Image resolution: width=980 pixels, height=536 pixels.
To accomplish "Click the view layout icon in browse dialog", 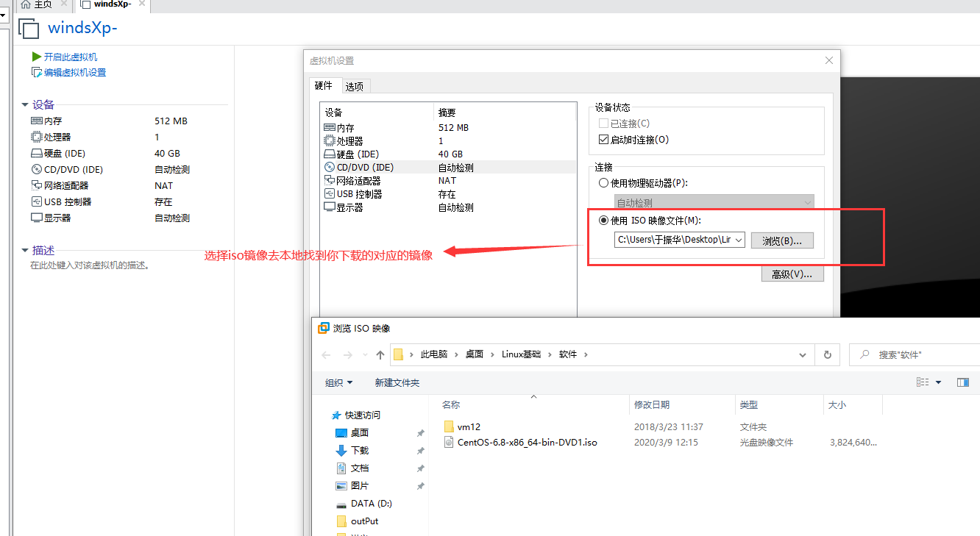I will pyautogui.click(x=923, y=382).
